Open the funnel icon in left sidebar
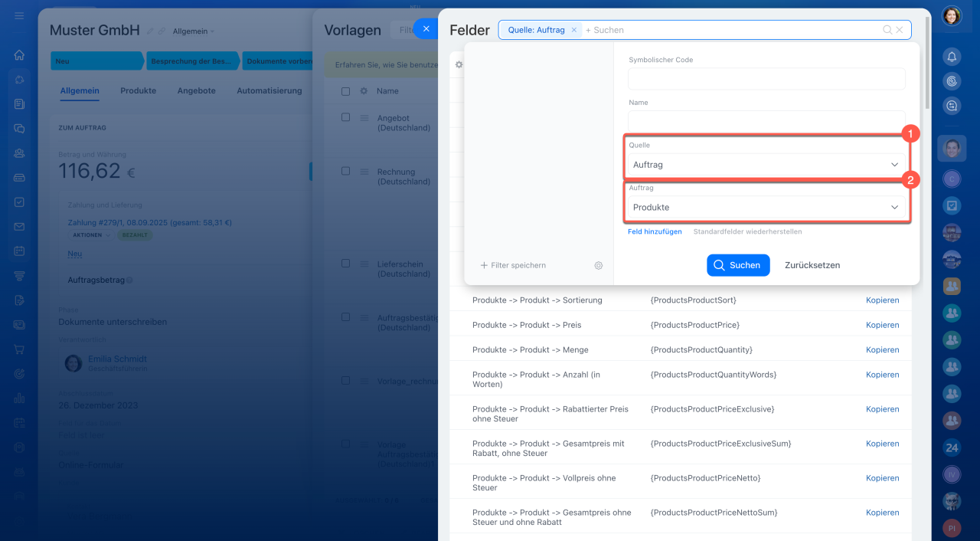Screen dimensions: 980x541 tap(19, 276)
